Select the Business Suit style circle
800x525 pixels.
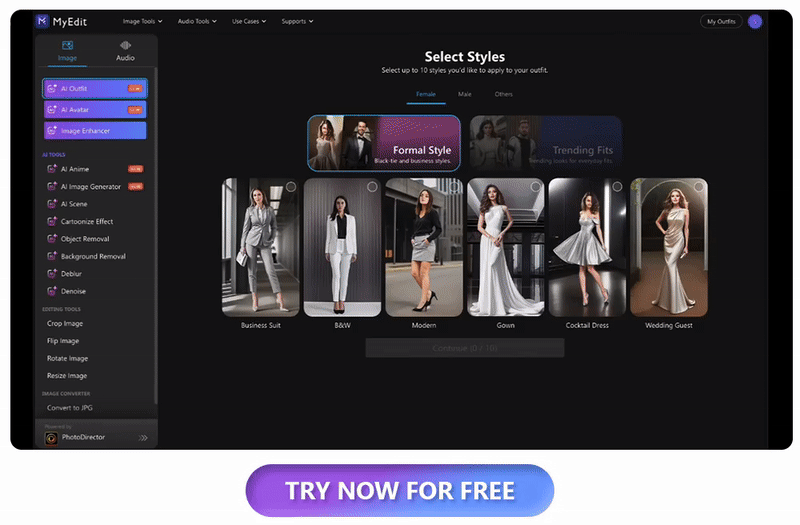pos(291,187)
